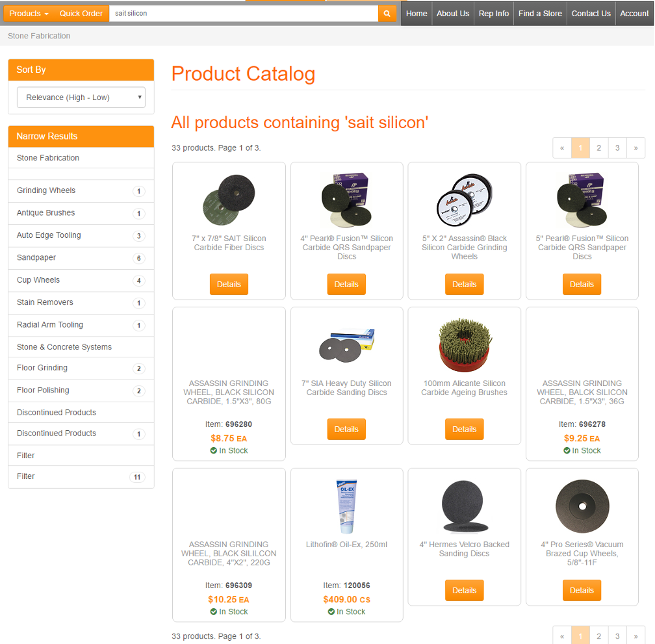Viewport: 655px width, 644px height.
Task: Click the Lithofin Oil-Ex tube image
Action: point(346,506)
